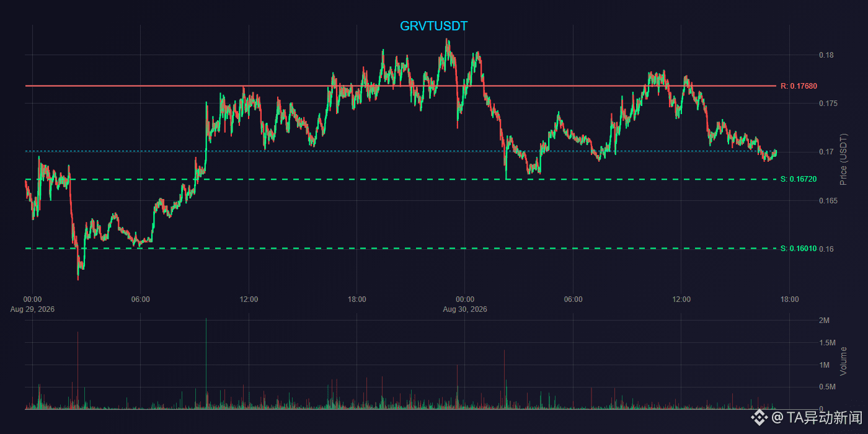Click the 1.5M volume axis label
Viewport: 868px width, 434px height.
point(828,343)
